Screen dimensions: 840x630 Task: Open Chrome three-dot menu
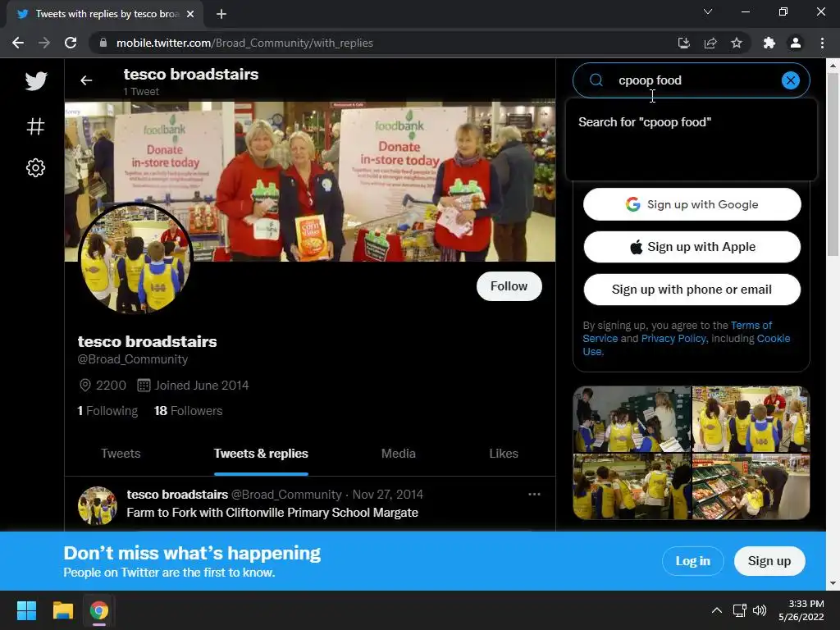pyautogui.click(x=822, y=43)
